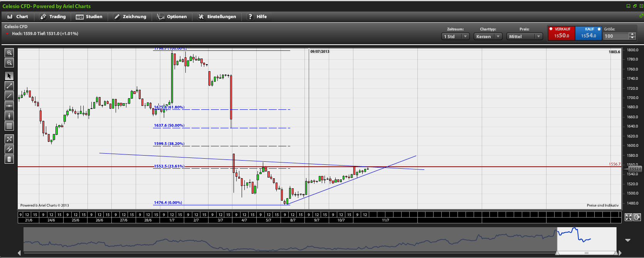The width and height of the screenshot is (644, 258).
Task: Open the Charttyp dropdown showing Kerzen
Action: 488,37
